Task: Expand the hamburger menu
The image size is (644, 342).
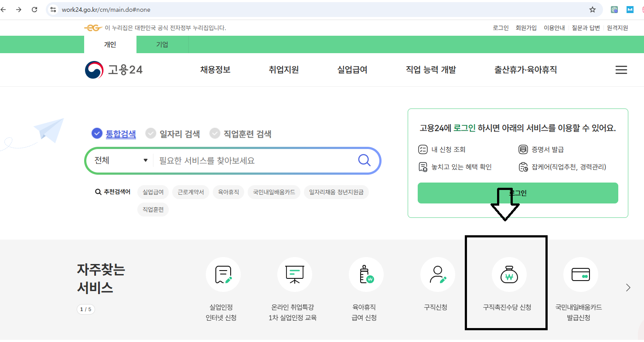Action: [x=621, y=69]
